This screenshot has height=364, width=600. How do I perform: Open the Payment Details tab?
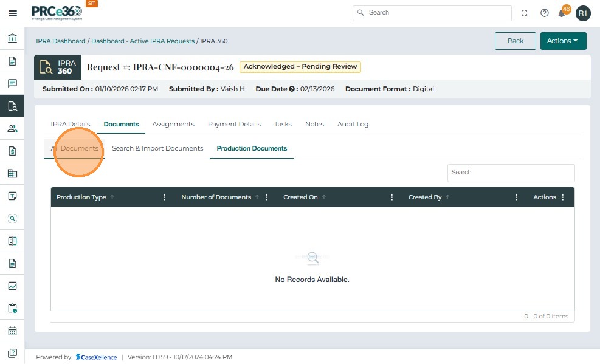tap(234, 124)
